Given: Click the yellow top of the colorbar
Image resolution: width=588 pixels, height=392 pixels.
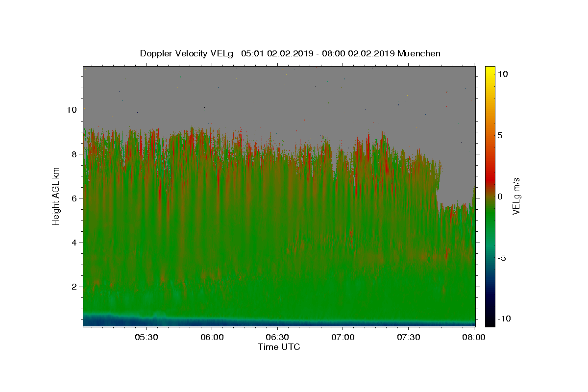Looking at the screenshot, I should 490,71.
